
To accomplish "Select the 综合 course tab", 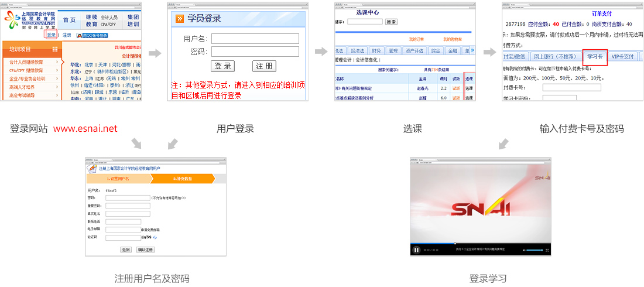I will (436, 50).
